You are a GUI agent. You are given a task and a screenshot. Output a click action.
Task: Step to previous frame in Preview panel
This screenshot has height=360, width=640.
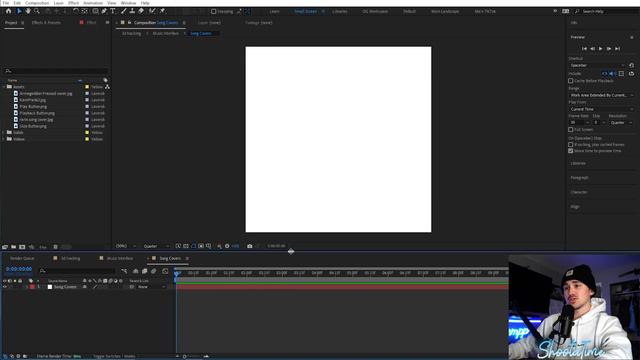592,49
